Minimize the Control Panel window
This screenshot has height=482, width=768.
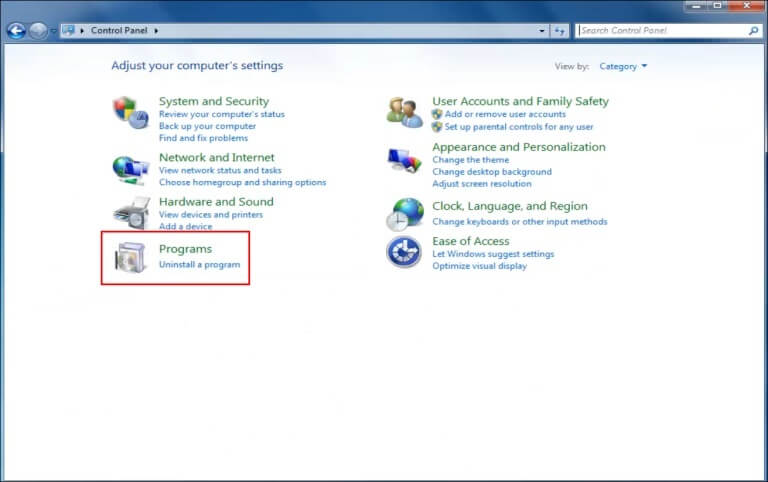pyautogui.click(x=696, y=5)
